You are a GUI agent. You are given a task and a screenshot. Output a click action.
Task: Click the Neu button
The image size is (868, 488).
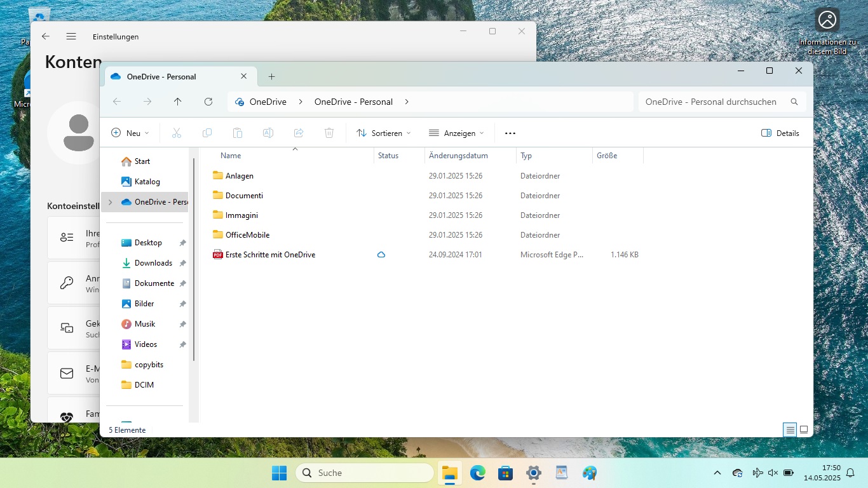(x=130, y=133)
